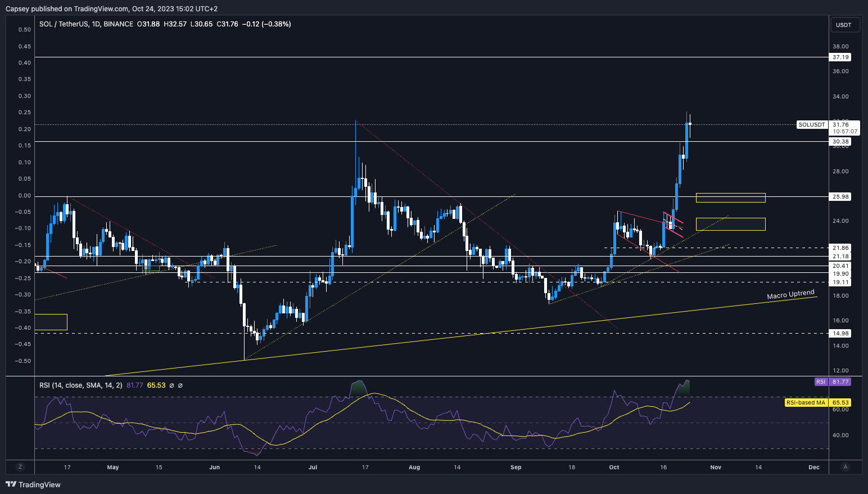Screen dimensions: 868x494
Task: Select the 19.11 dashed level price tag
Action: tap(840, 282)
